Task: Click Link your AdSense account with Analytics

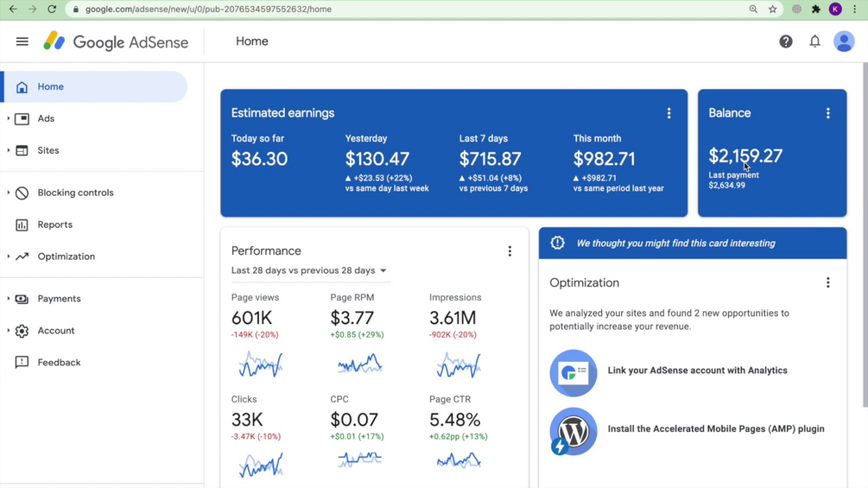Action: (x=698, y=371)
